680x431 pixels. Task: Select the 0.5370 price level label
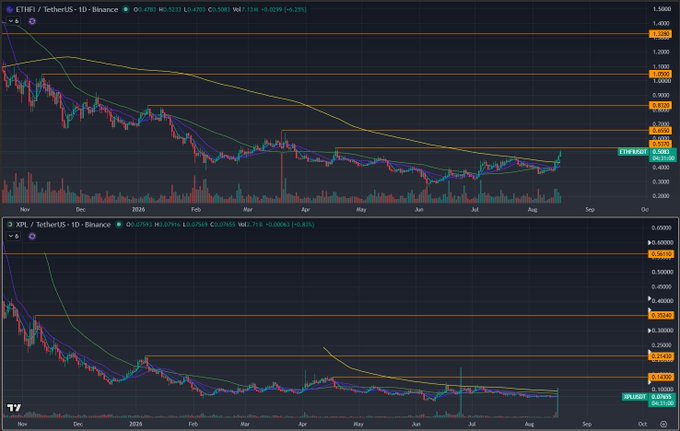tap(660, 144)
